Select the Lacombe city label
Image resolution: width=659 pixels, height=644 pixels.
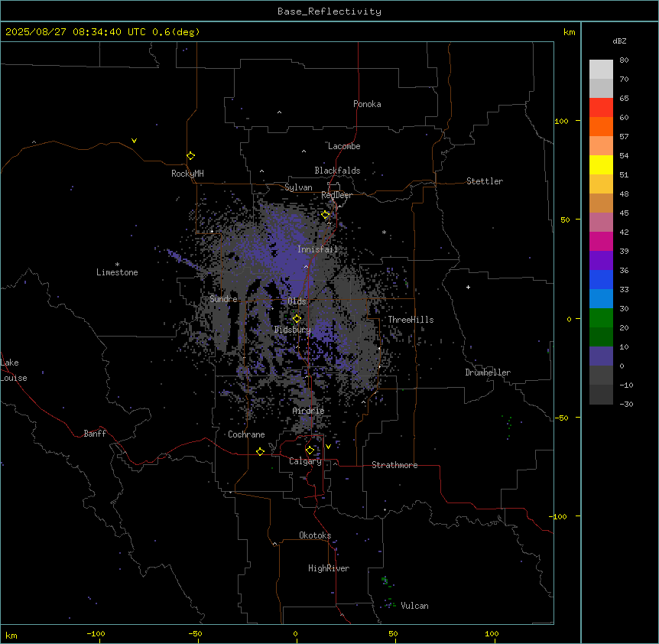click(x=344, y=146)
